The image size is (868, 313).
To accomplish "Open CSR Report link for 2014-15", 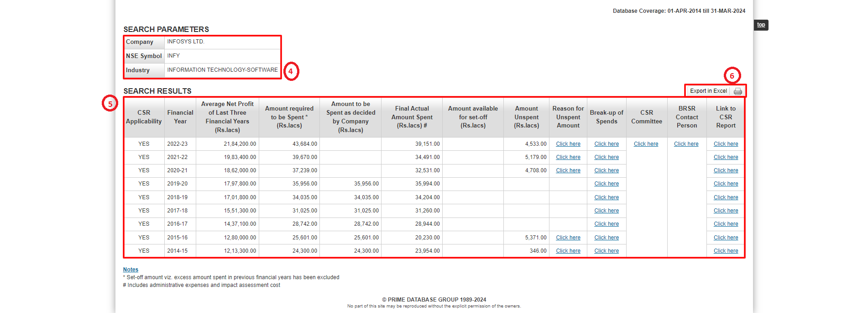I will click(x=726, y=251).
